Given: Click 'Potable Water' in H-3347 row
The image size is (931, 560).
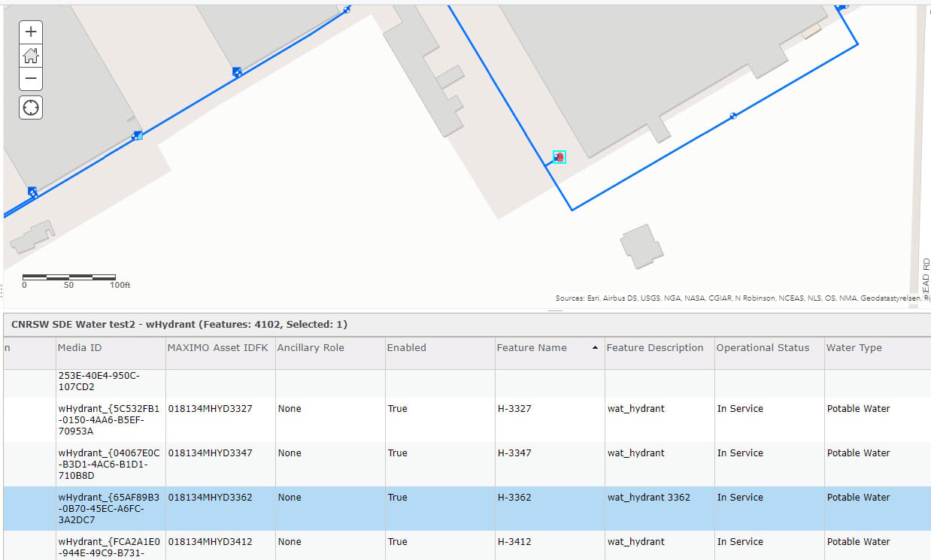Looking at the screenshot, I should click(858, 453).
